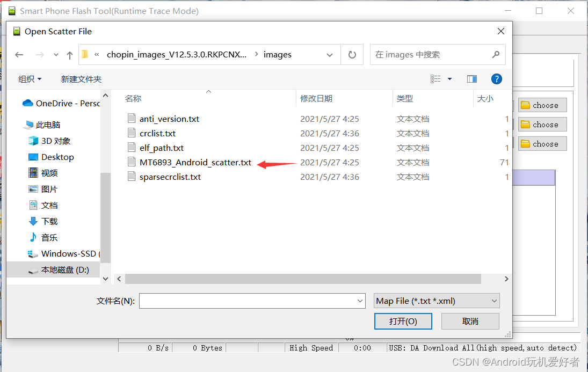The height and width of the screenshot is (372, 588).
Task: Open 3D 对象 folder
Action: tap(49, 141)
